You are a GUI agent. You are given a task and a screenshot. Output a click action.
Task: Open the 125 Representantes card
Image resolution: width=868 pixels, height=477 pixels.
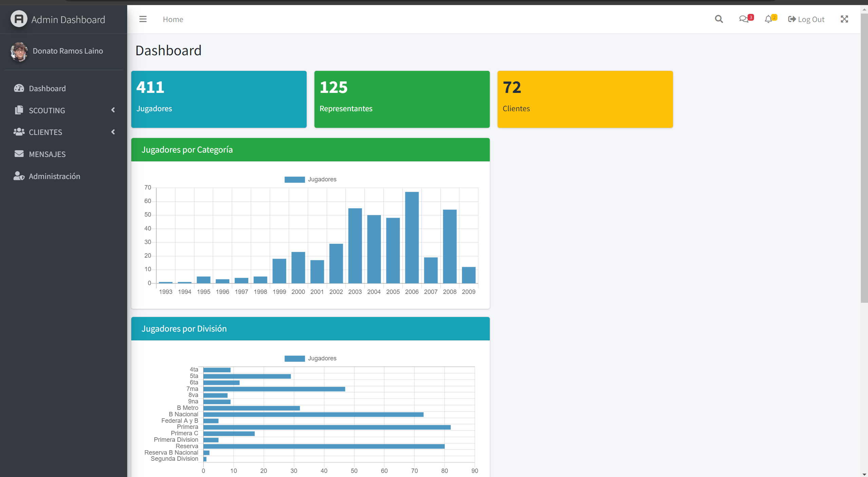[402, 99]
